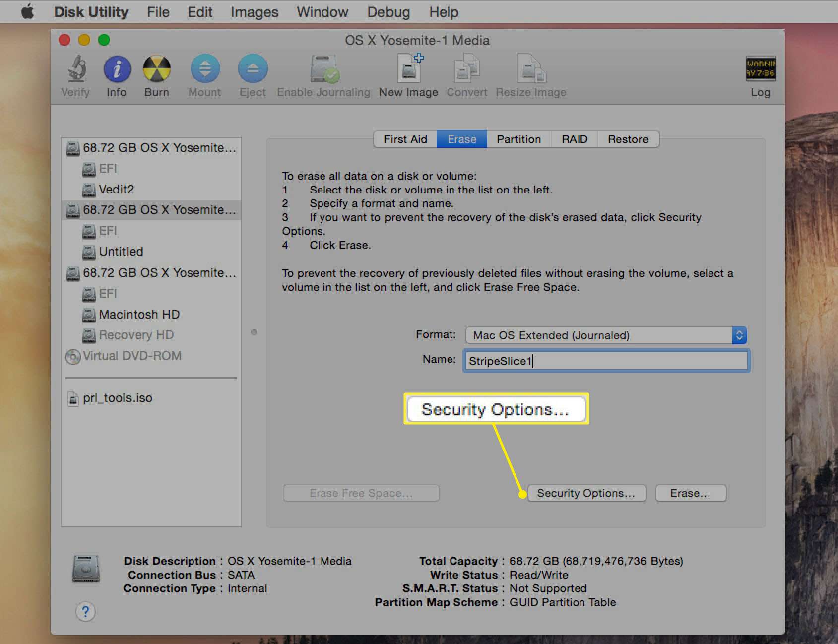838x644 pixels.
Task: Open the Log viewer icon
Action: 761,69
